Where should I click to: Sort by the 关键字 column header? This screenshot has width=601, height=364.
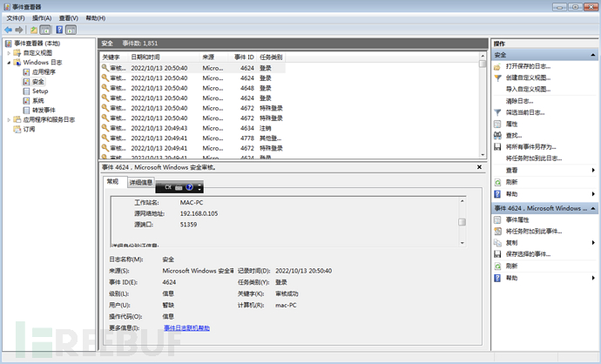(114, 57)
